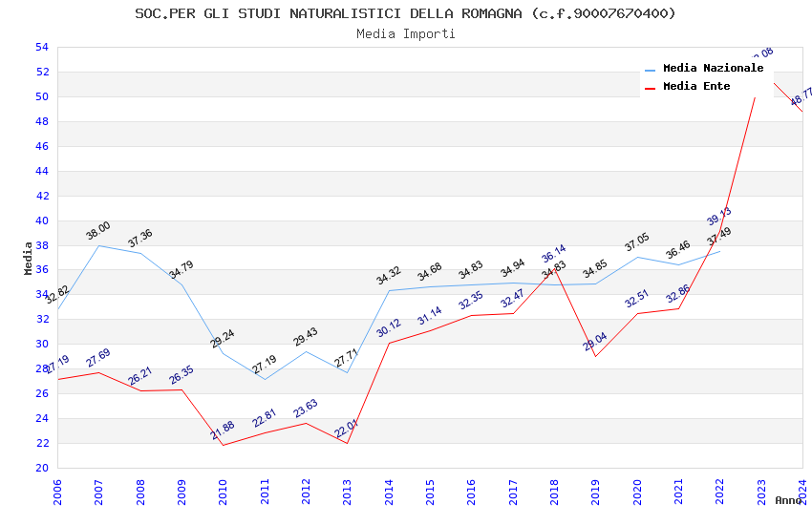This screenshot has height=525, width=812.
Task: Select the 37.05 data label
Action: 637,242
